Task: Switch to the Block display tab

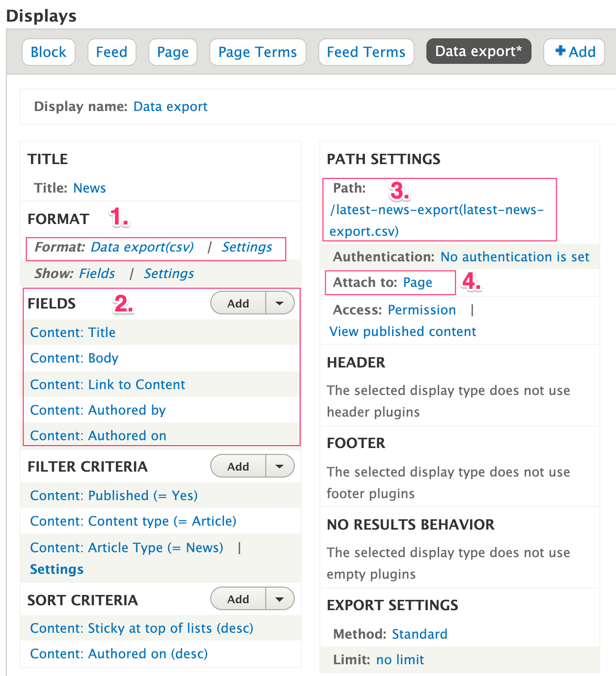Action: [x=48, y=52]
